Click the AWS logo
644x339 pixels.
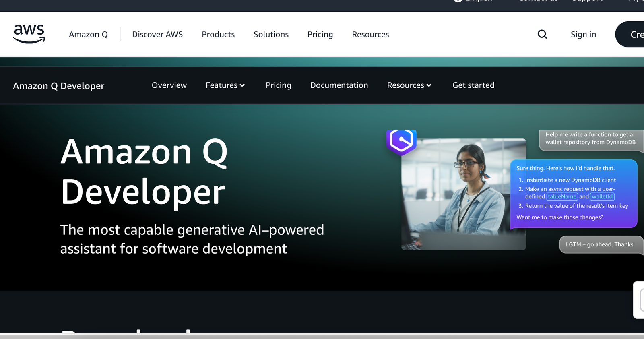29,34
